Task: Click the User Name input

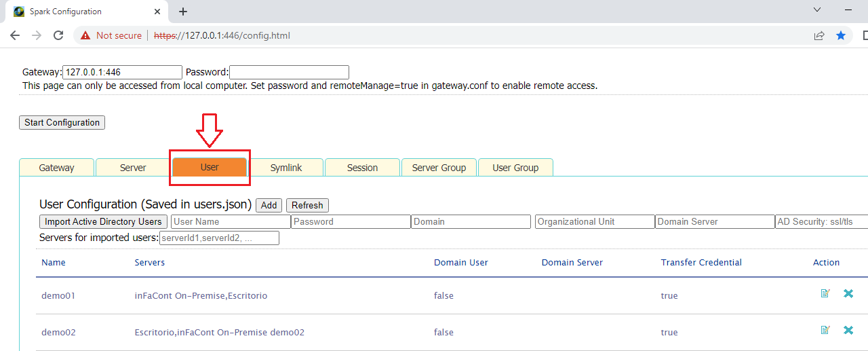Action: coord(231,221)
